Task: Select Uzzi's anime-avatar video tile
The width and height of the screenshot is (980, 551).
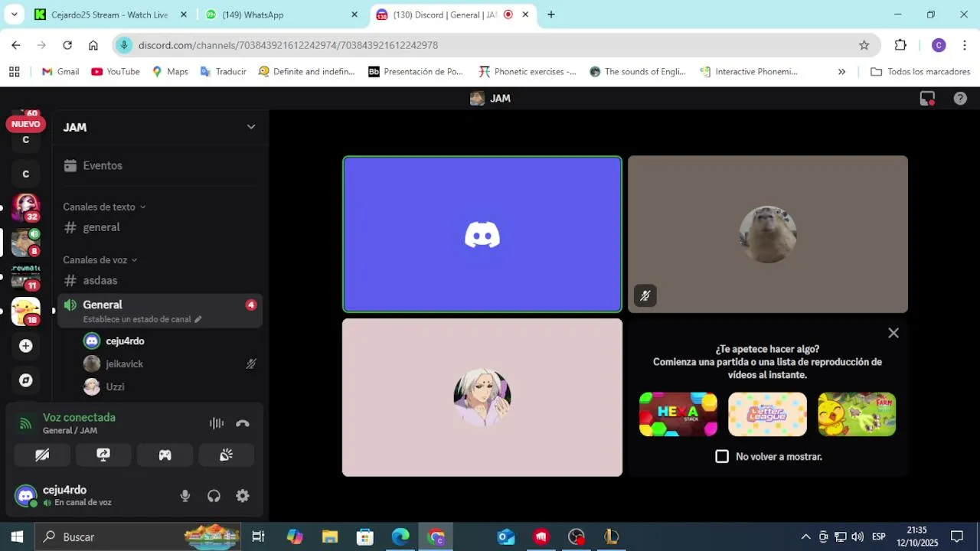Action: [x=482, y=398]
